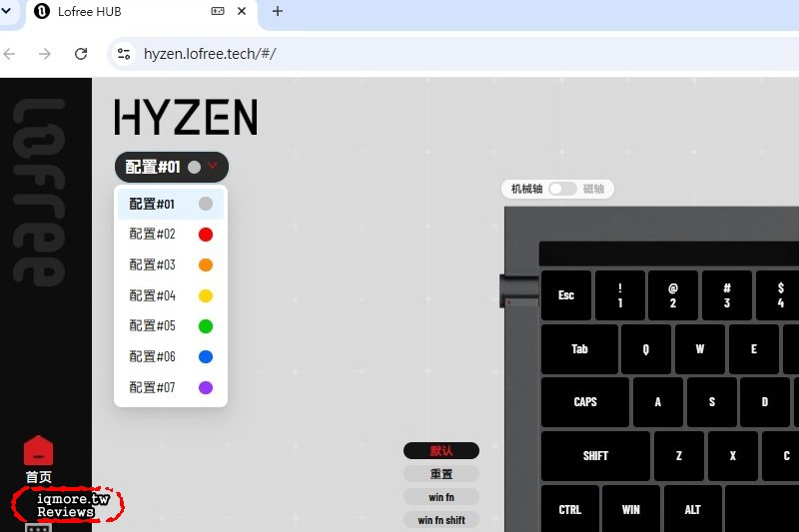799x532 pixels.
Task: Select 配置#03 profile
Action: pos(171,265)
